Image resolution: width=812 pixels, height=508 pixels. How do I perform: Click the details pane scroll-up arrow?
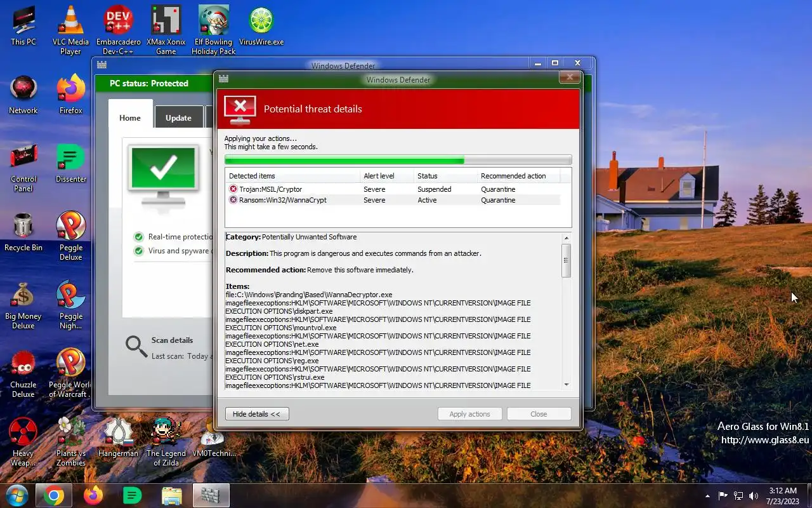566,238
